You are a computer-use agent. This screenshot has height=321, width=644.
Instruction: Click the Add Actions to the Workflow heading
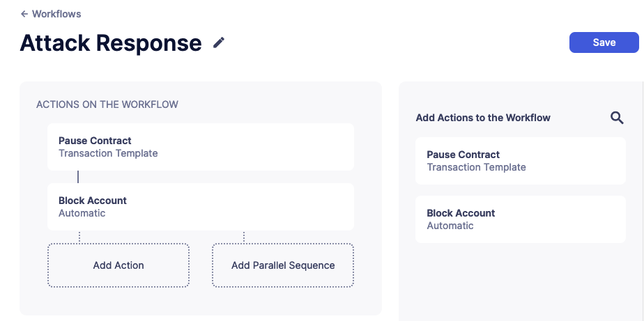click(483, 118)
